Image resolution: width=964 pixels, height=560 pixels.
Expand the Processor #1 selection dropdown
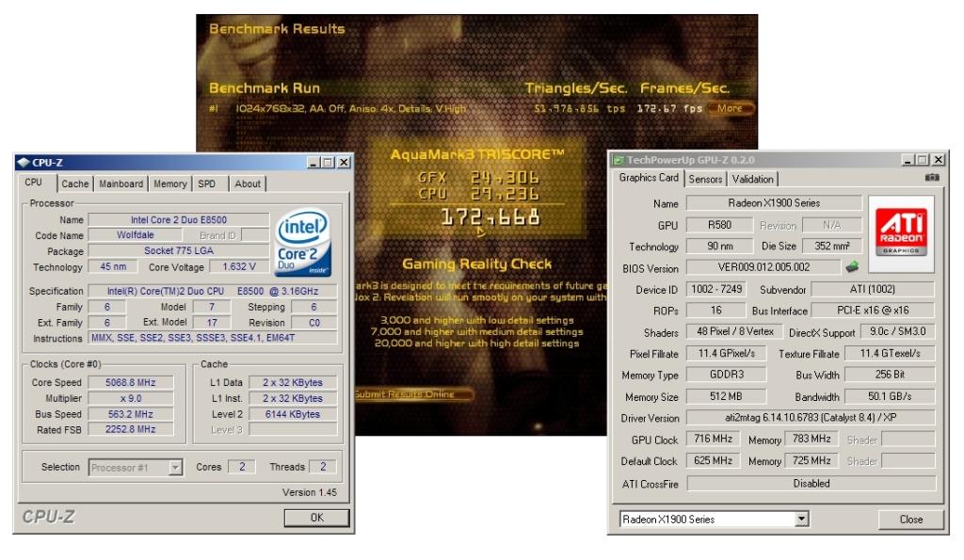coord(175,467)
